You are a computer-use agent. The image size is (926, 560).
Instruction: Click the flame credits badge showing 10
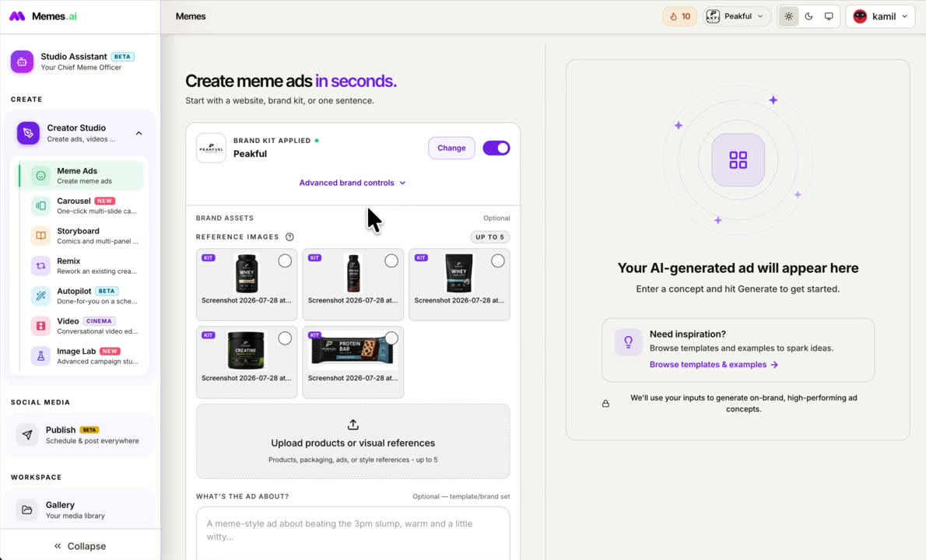click(680, 16)
